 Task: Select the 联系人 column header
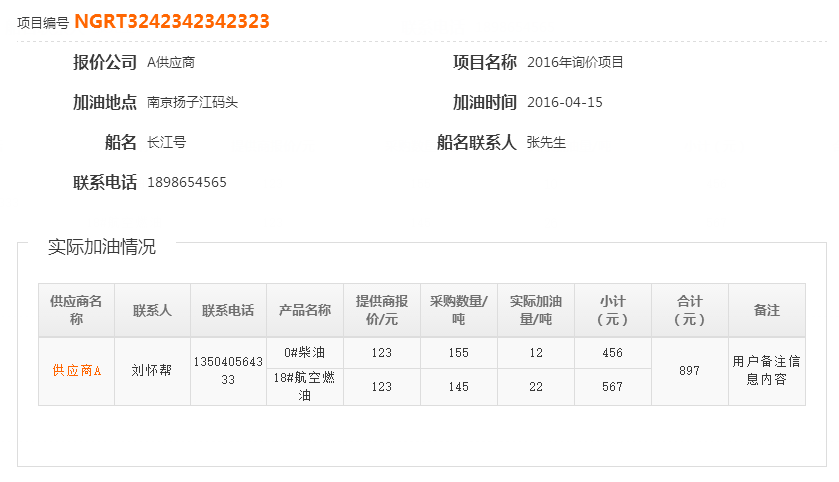(152, 310)
